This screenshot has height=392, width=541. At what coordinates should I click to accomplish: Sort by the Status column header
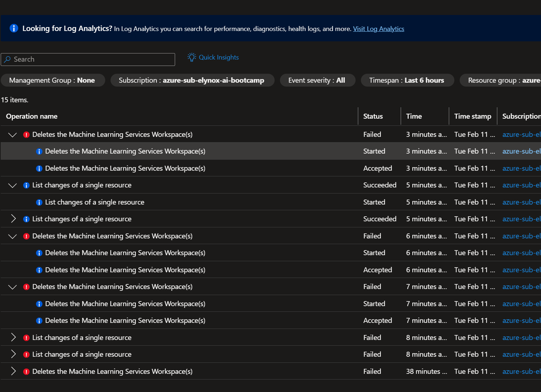[373, 116]
